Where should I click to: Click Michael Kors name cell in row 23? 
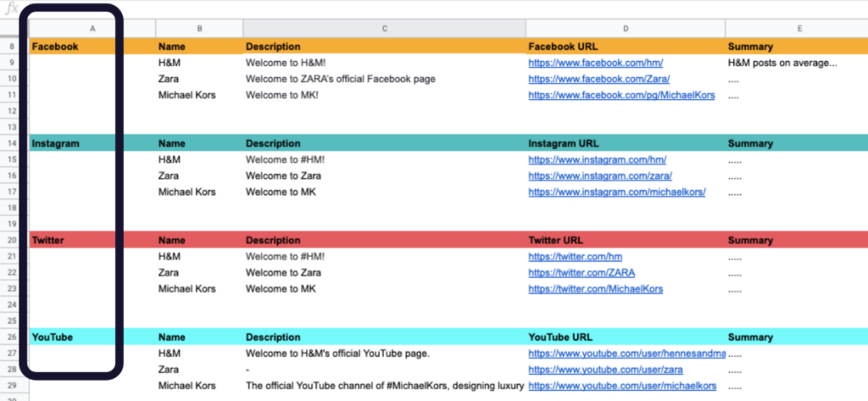click(199, 288)
